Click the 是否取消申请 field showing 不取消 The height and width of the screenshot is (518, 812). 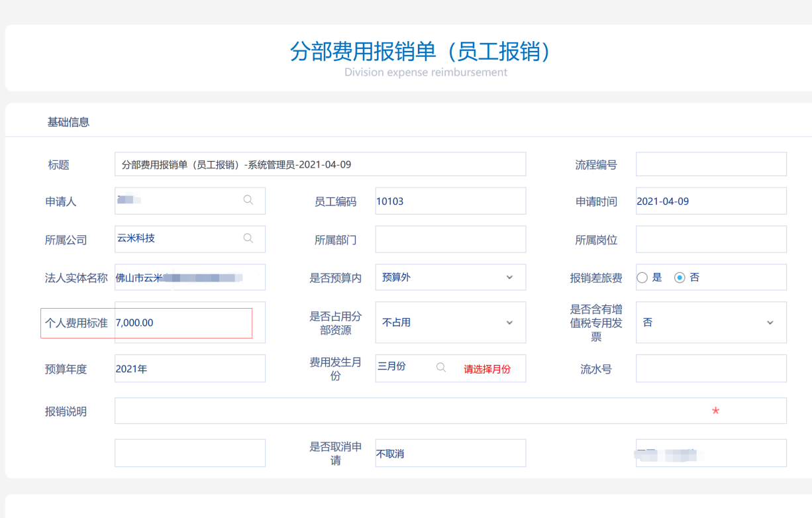pos(450,453)
